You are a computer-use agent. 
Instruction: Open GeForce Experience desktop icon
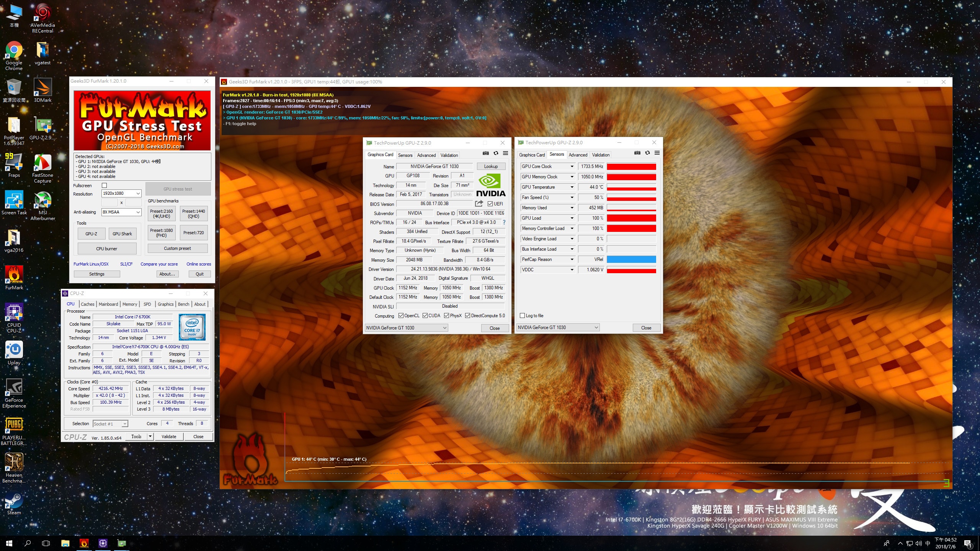click(14, 393)
